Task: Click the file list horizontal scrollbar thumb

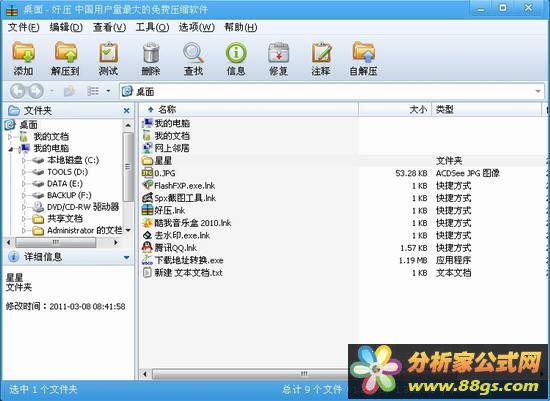Action: pyautogui.click(x=250, y=374)
